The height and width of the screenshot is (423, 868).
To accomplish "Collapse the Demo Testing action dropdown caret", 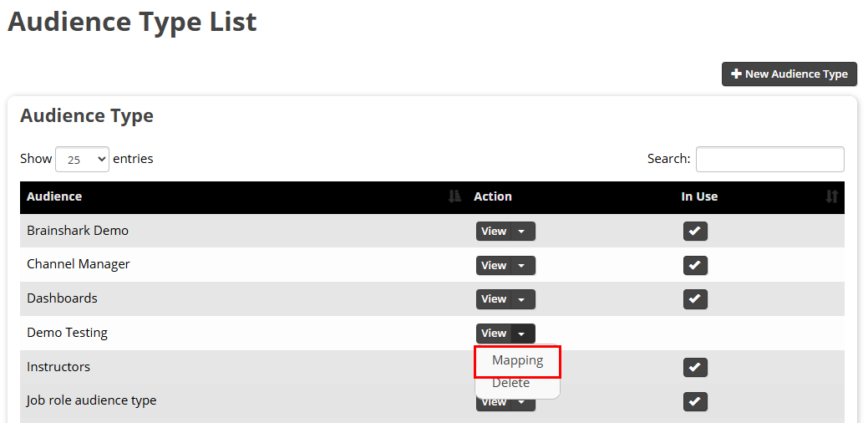I will click(x=522, y=334).
